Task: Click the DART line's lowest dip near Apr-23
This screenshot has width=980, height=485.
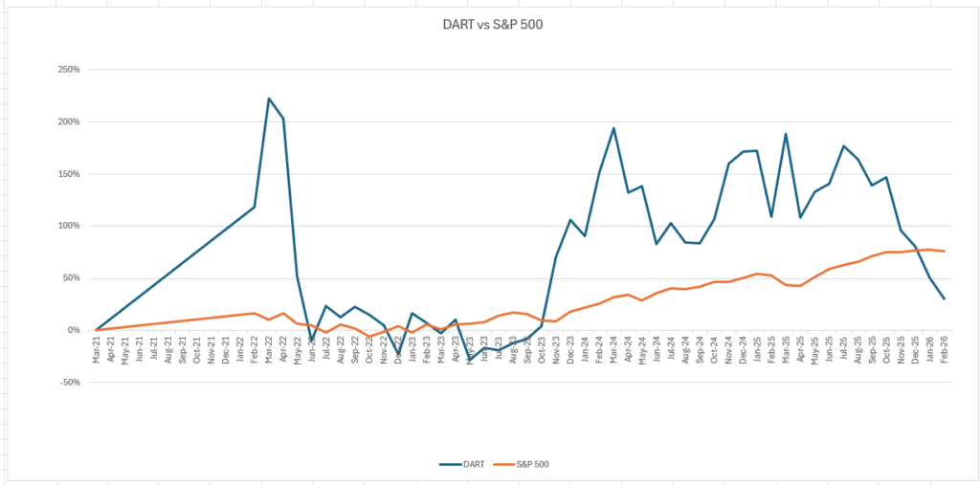Action: pos(470,359)
